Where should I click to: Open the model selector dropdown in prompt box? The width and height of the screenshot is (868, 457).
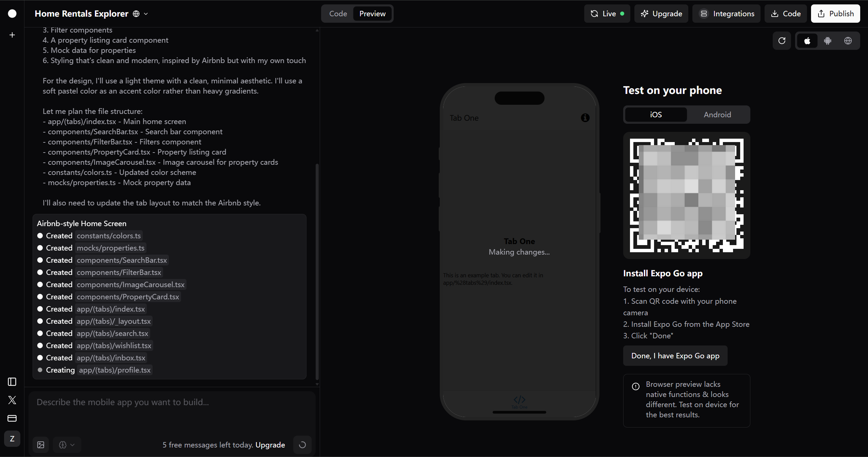pos(67,445)
